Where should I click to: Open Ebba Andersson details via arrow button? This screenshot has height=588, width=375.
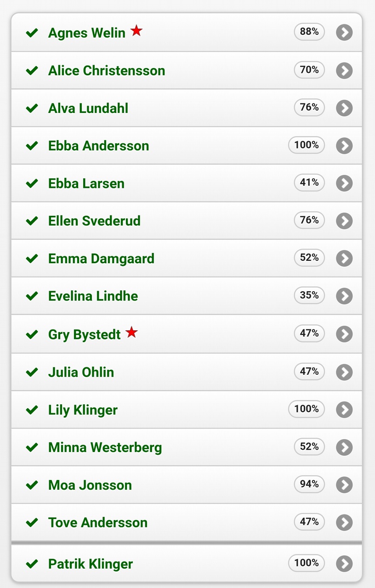click(x=344, y=146)
